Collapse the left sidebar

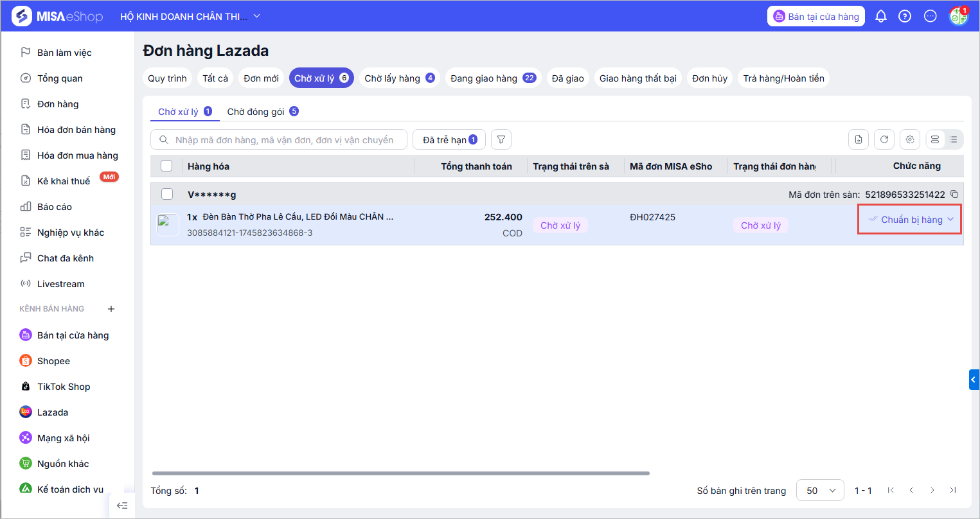[x=122, y=506]
